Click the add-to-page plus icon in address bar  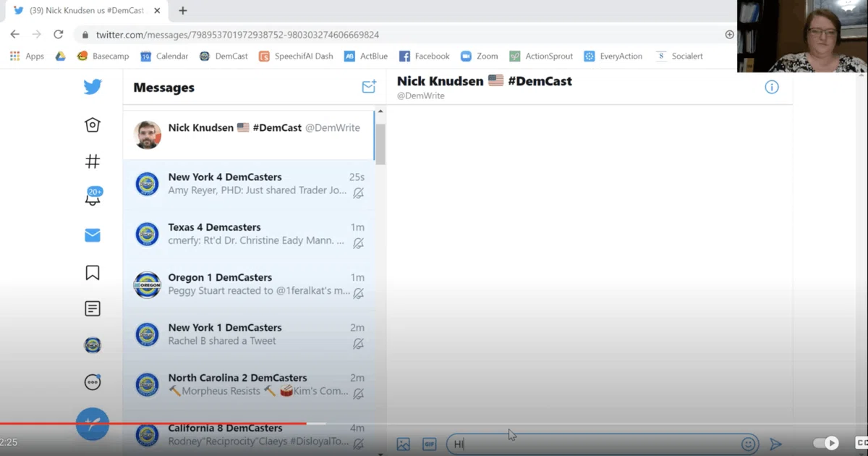729,35
